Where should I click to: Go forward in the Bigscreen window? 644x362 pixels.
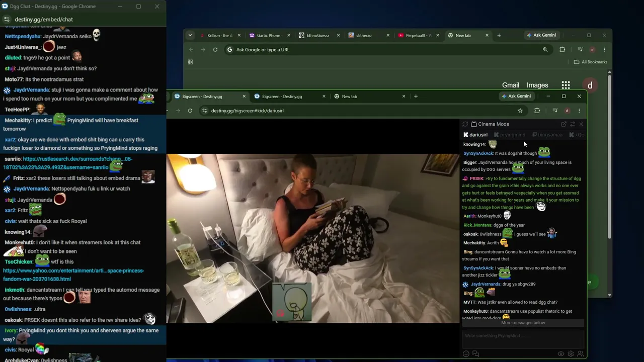178,111
